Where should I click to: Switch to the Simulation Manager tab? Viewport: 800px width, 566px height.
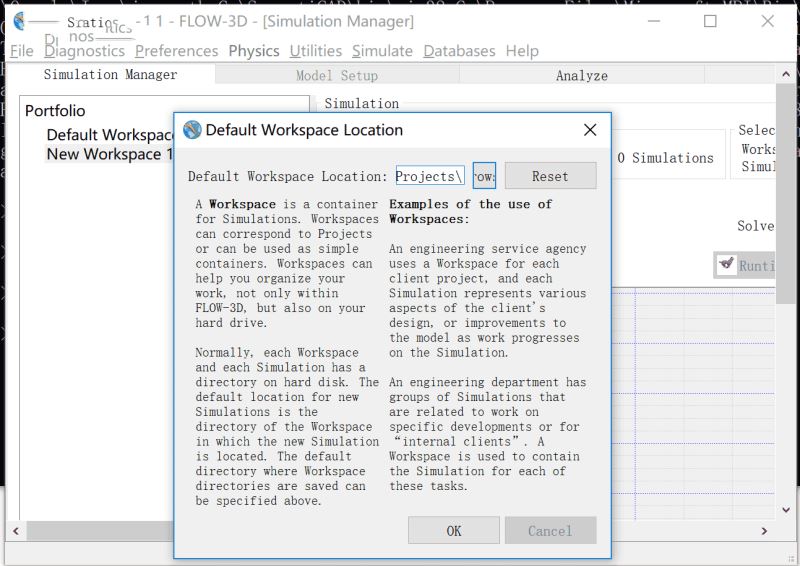point(110,75)
